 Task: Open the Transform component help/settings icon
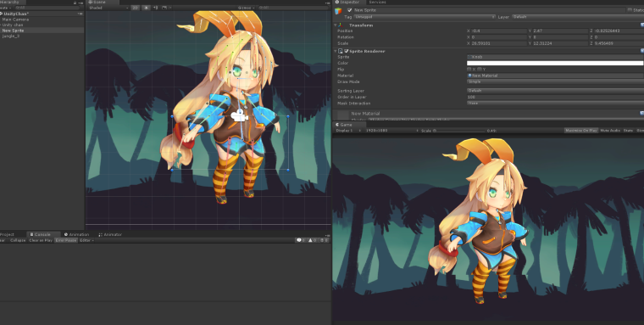tap(642, 25)
